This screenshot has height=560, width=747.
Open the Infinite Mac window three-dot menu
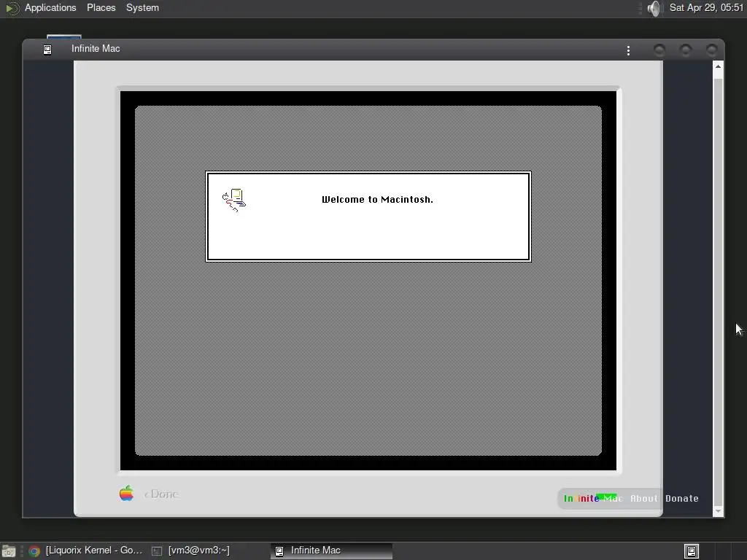pyautogui.click(x=628, y=50)
